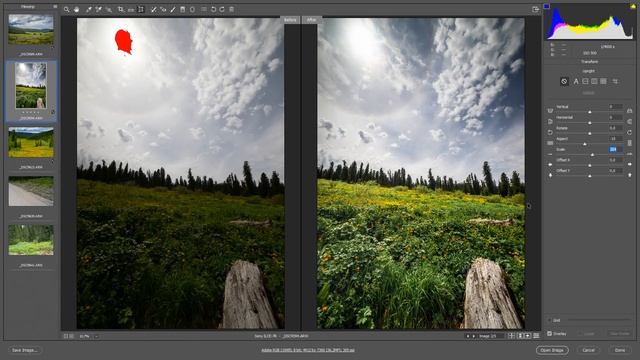Click the Open Image button
The image size is (640, 360).
pyautogui.click(x=552, y=350)
